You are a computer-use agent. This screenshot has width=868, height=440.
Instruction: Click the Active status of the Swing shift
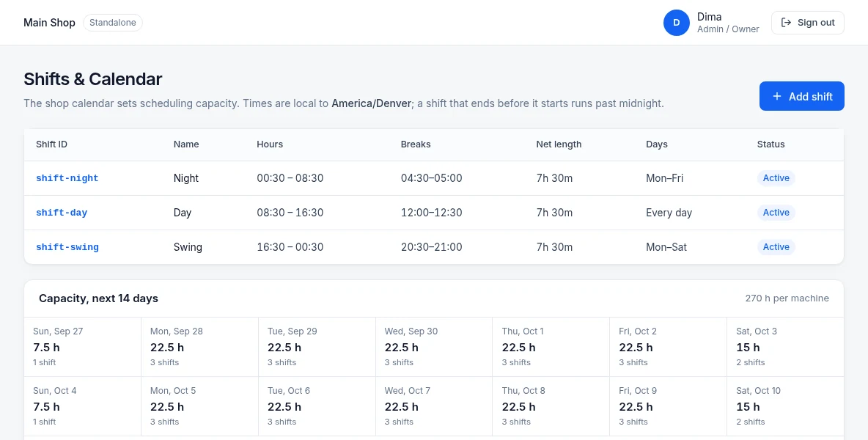pyautogui.click(x=776, y=247)
